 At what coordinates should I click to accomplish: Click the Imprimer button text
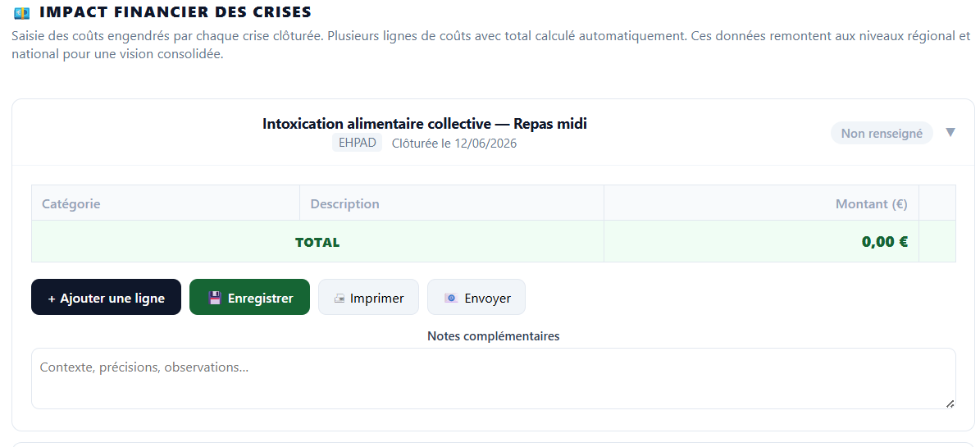click(x=377, y=299)
